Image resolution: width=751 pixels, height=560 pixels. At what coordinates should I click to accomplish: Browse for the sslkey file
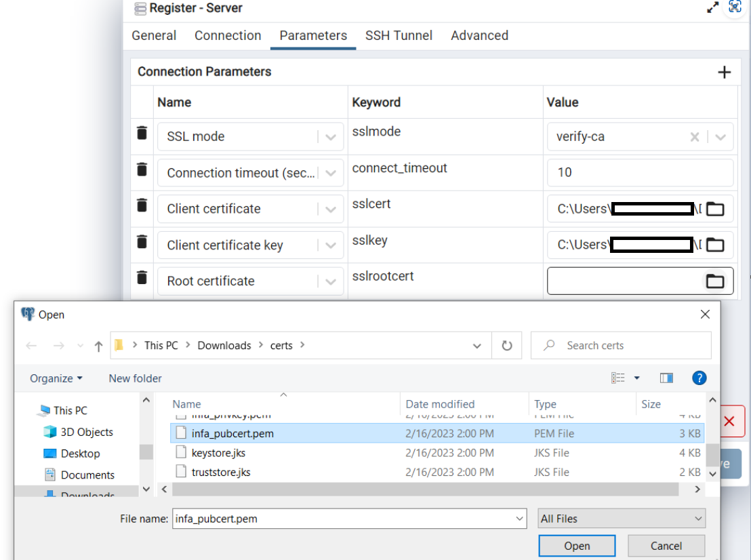click(716, 245)
